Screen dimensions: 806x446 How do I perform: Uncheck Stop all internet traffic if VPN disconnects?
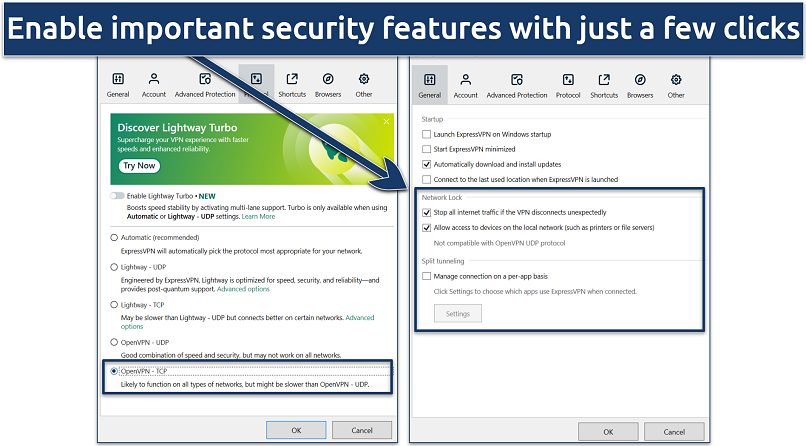pos(427,213)
